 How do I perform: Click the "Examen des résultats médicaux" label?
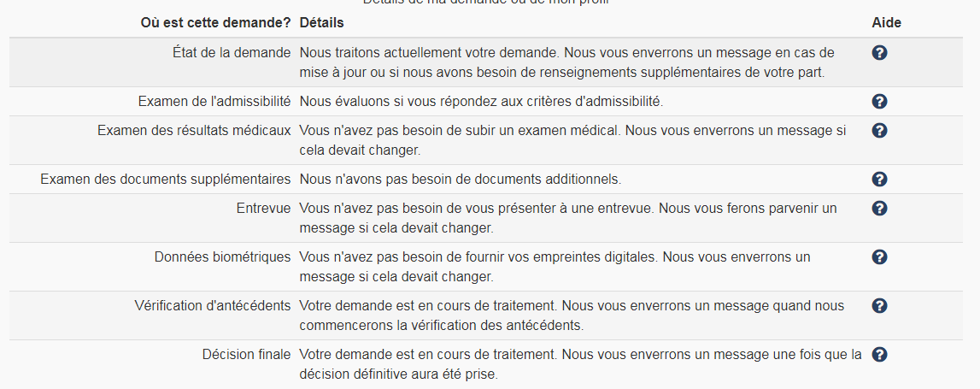(x=194, y=130)
